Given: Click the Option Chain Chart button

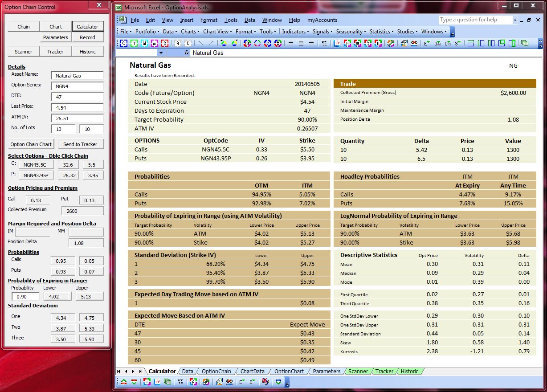Looking at the screenshot, I should coord(31,144).
